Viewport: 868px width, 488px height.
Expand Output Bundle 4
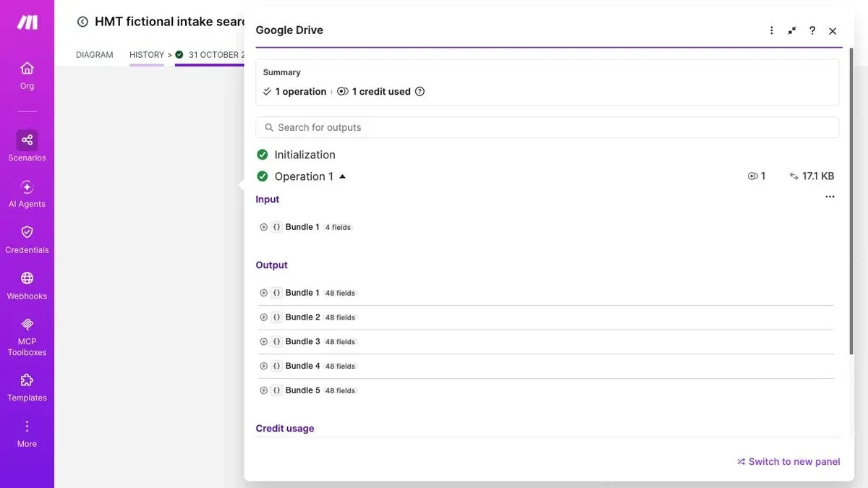coord(263,366)
